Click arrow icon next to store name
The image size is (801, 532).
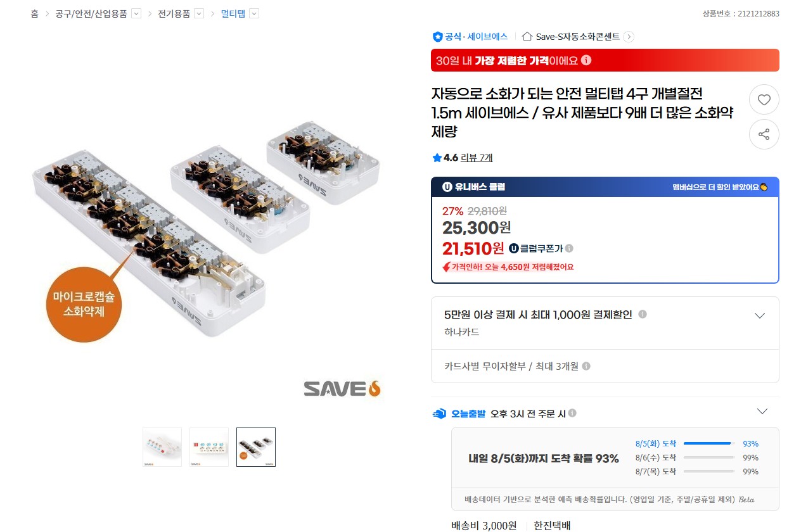coord(629,37)
